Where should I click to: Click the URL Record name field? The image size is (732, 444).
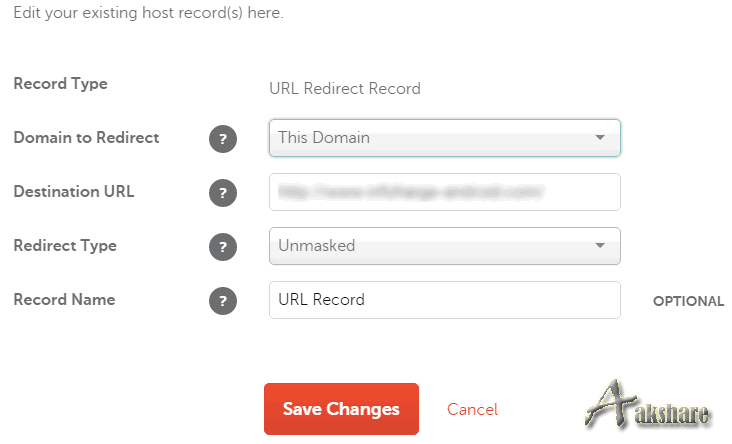(x=444, y=300)
